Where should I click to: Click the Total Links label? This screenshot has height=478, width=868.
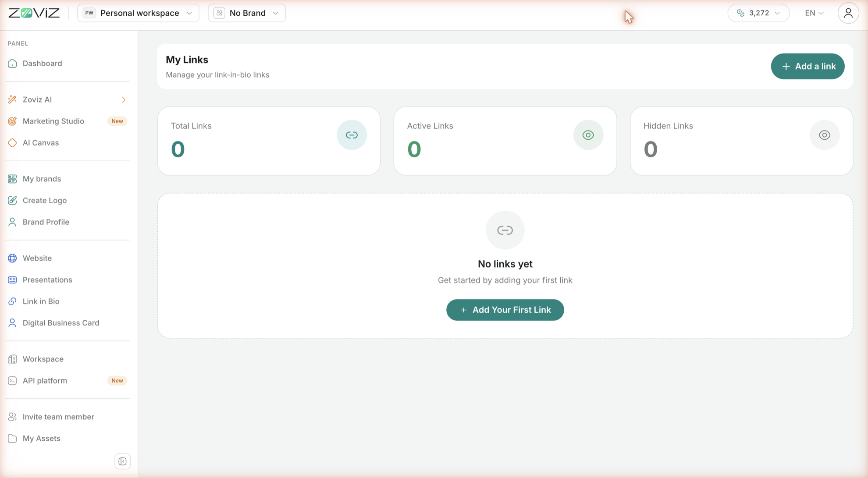pyautogui.click(x=191, y=126)
